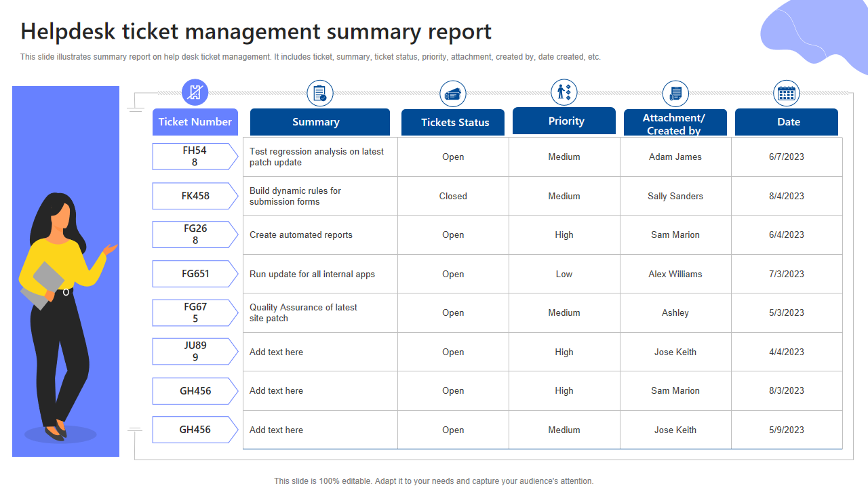Click 'Quality Assurance of latest site patch'
The image size is (868, 488).
click(303, 312)
